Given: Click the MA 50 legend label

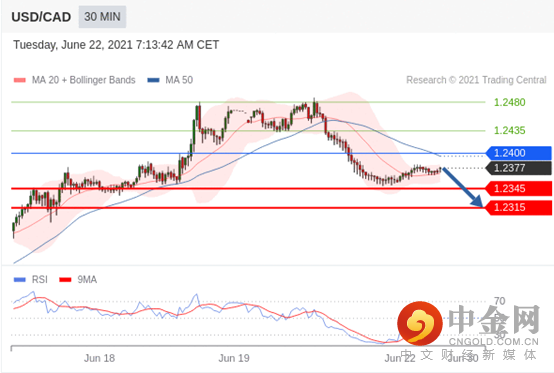Looking at the screenshot, I should point(179,80).
